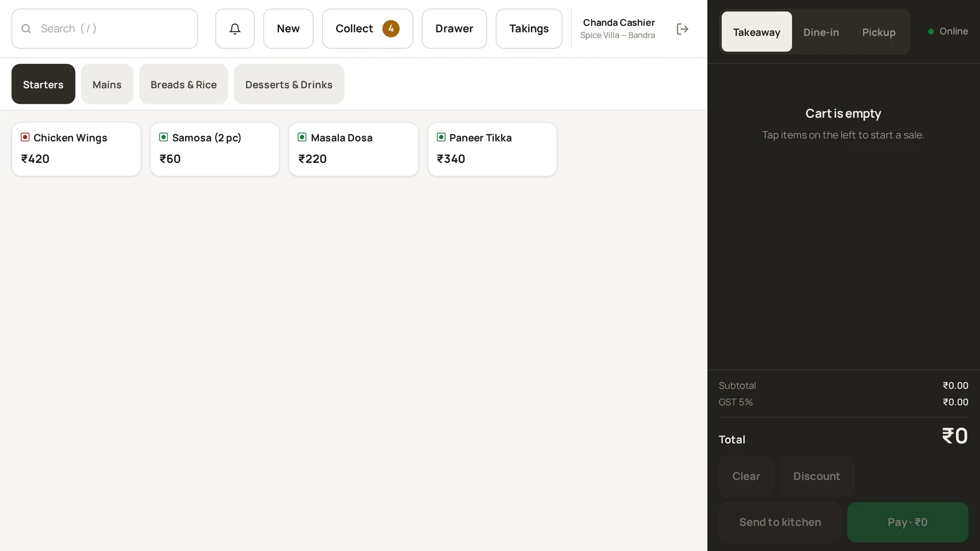Image resolution: width=980 pixels, height=551 pixels.
Task: Start a New order
Action: pyautogui.click(x=288, y=29)
